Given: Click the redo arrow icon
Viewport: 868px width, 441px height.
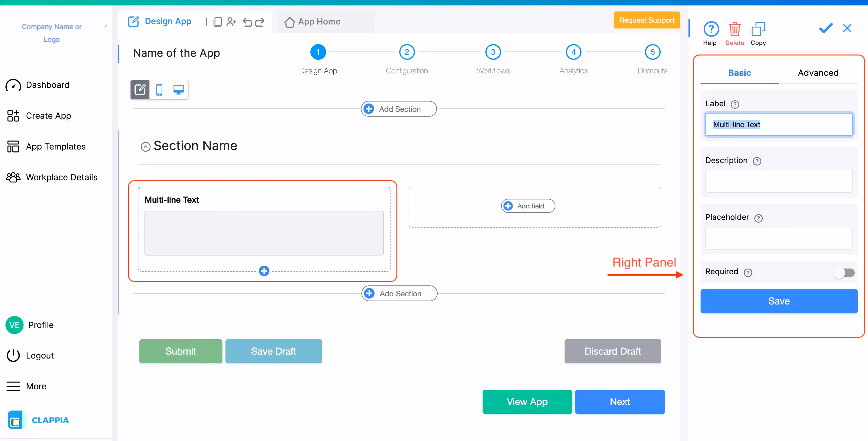Looking at the screenshot, I should tap(260, 22).
